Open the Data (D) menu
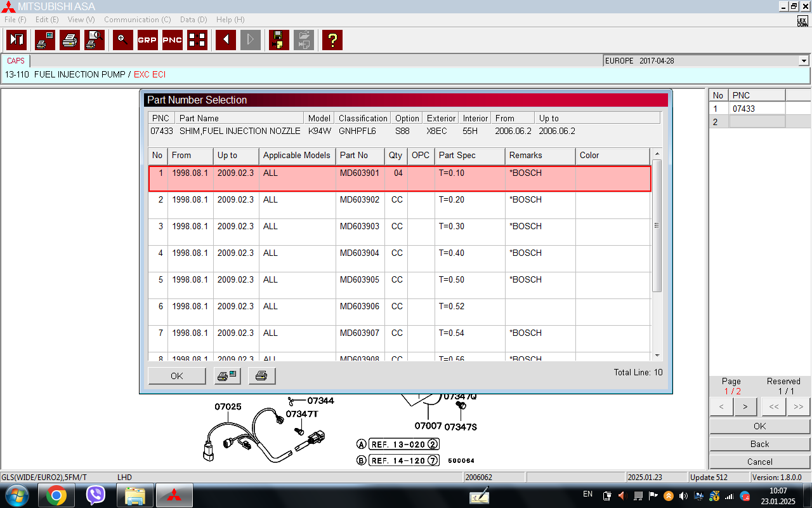 193,20
